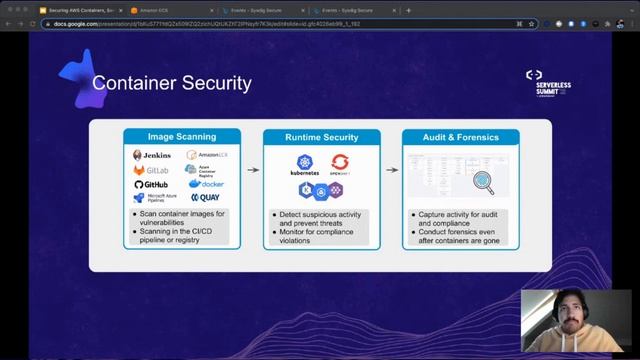Screen dimensions: 640x360
Task: Click the Serverless Summit logo
Action: (x=548, y=83)
